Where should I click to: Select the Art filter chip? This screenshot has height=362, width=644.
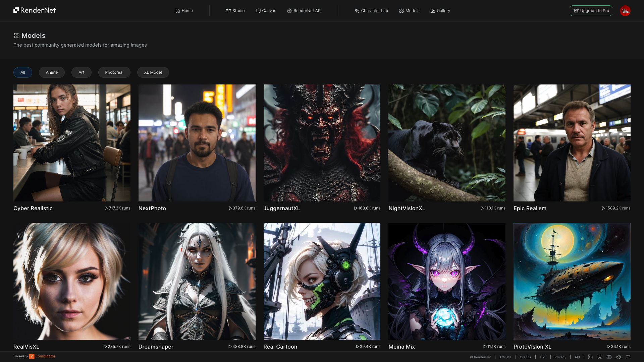click(81, 72)
